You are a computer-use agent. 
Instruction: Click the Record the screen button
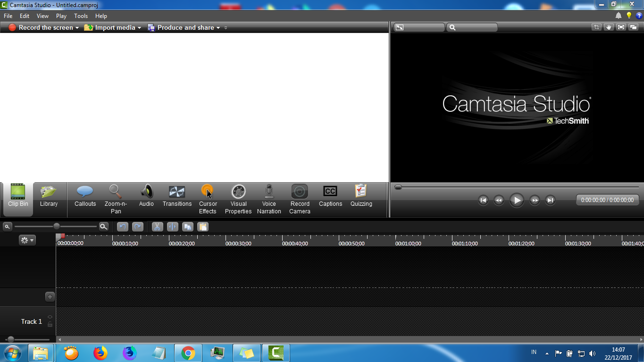(41, 28)
